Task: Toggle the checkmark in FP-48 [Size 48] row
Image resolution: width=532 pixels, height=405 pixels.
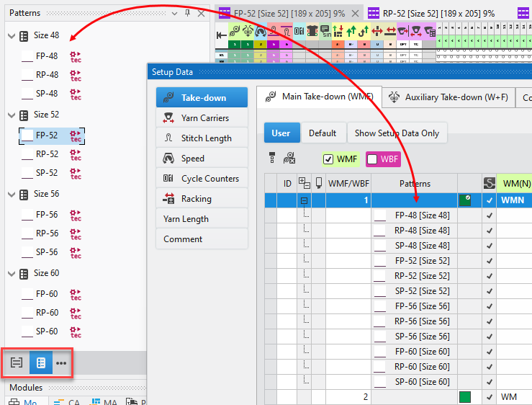Action: point(490,215)
